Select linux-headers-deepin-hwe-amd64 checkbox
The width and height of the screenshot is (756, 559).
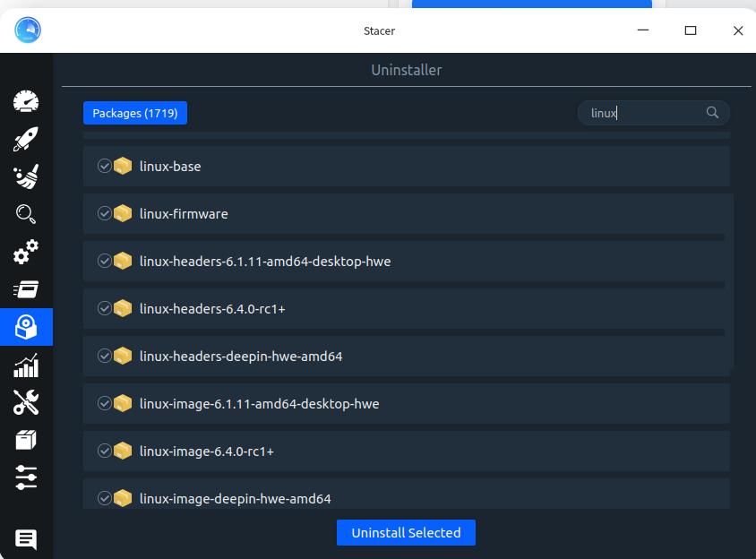105,356
